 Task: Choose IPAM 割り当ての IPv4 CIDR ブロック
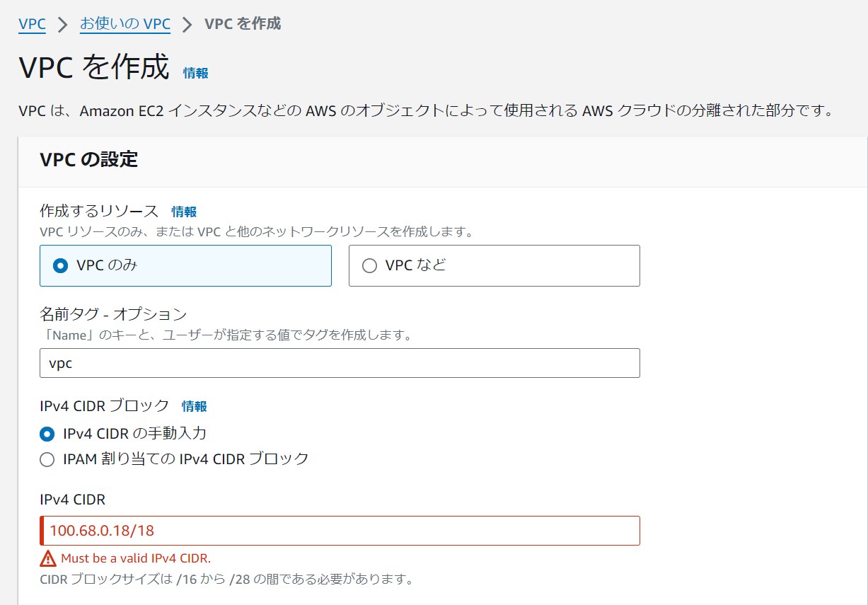pyautogui.click(x=141, y=459)
